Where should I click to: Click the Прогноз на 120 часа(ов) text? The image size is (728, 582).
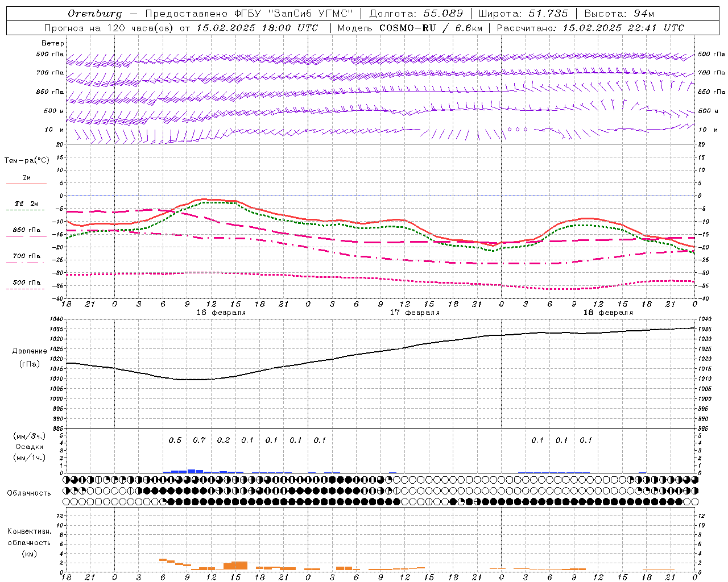point(110,28)
